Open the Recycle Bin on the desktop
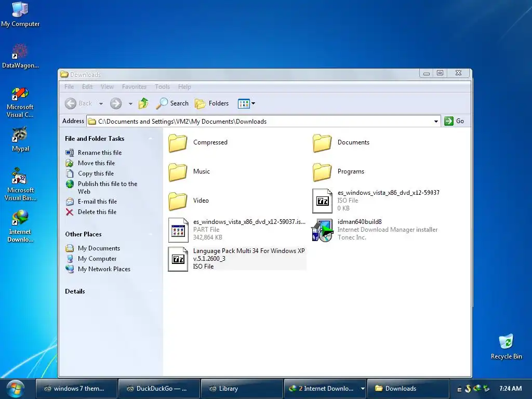Image resolution: width=532 pixels, height=399 pixels. [506, 347]
